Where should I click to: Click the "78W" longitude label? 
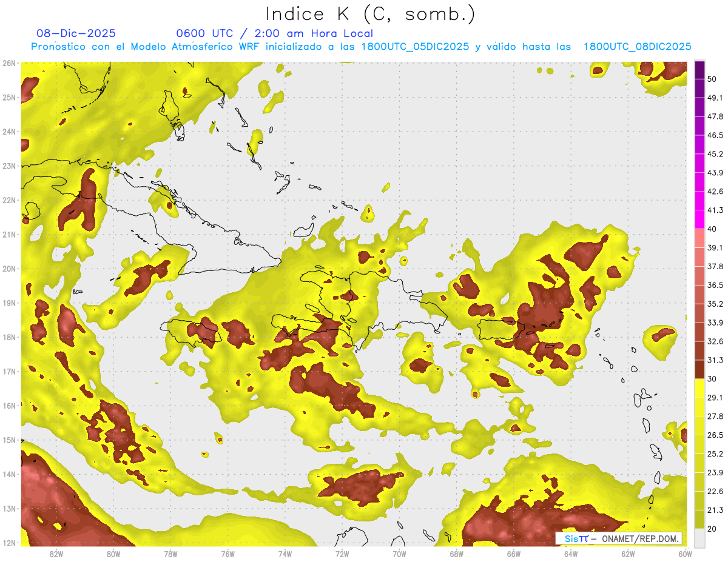coord(170,554)
